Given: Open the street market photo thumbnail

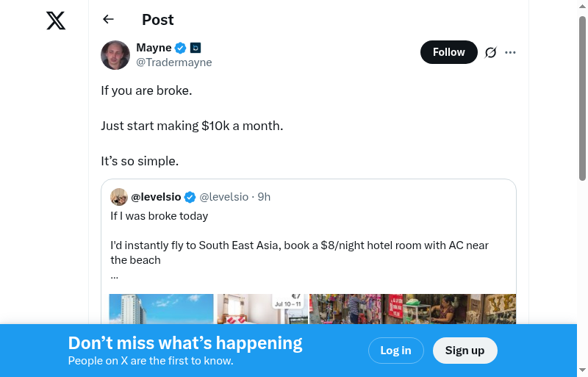Looking at the screenshot, I should 412,309.
